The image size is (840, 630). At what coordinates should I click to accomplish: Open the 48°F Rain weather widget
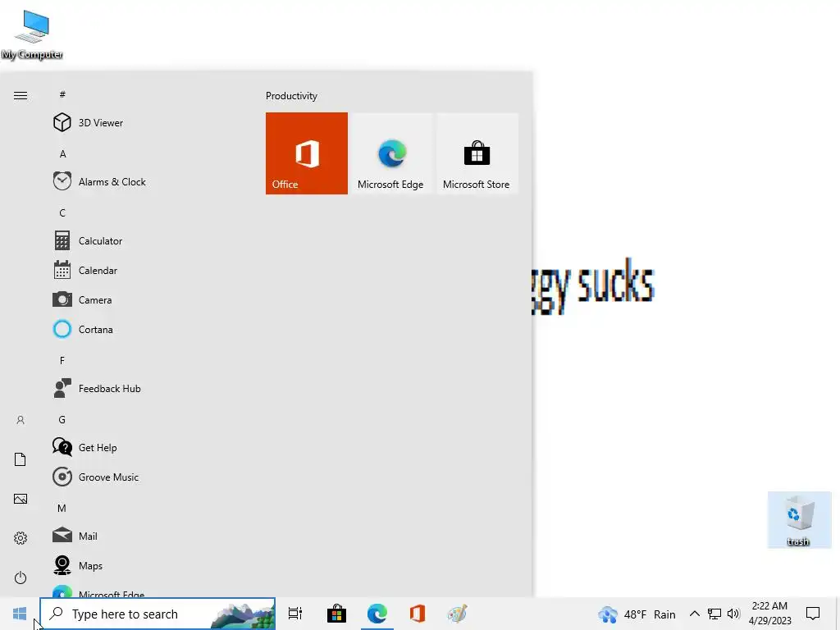coord(637,614)
